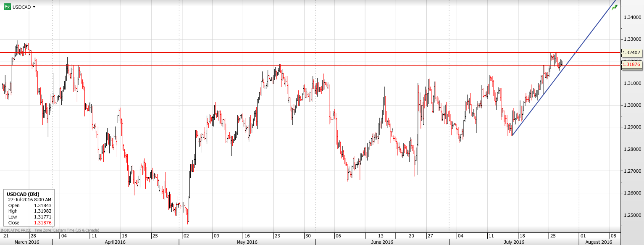Click the July 2016 axis label

514,242
